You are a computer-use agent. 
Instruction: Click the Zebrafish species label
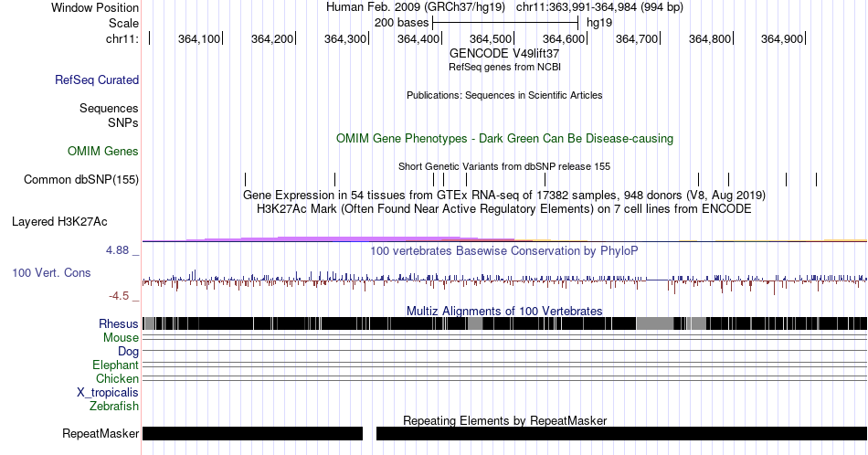(114, 407)
